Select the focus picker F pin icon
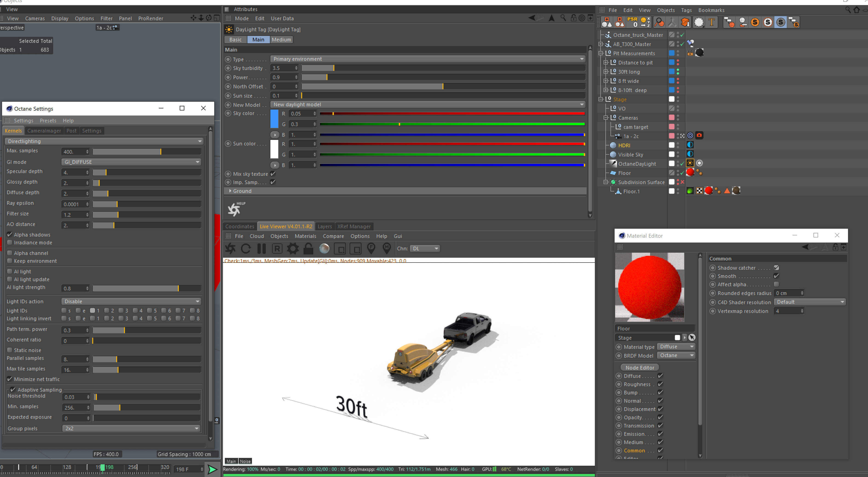Image resolution: width=868 pixels, height=477 pixels. pos(371,249)
